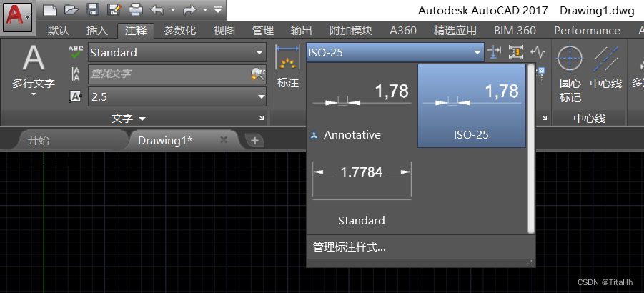Open the AutoCAD application menu

coord(18,17)
